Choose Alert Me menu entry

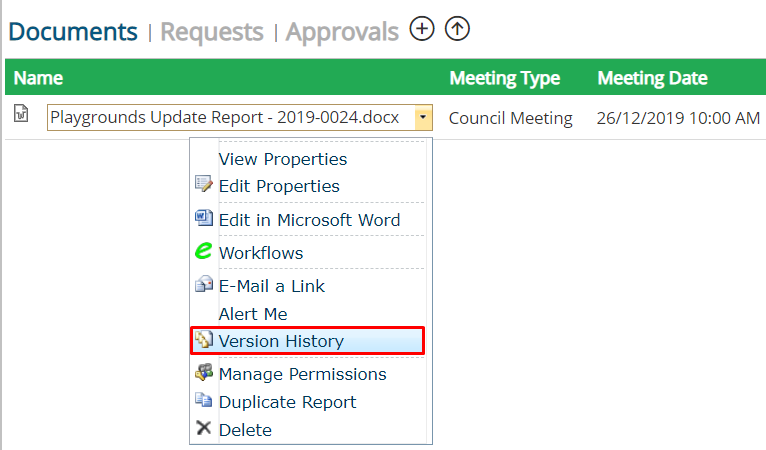[x=253, y=314]
